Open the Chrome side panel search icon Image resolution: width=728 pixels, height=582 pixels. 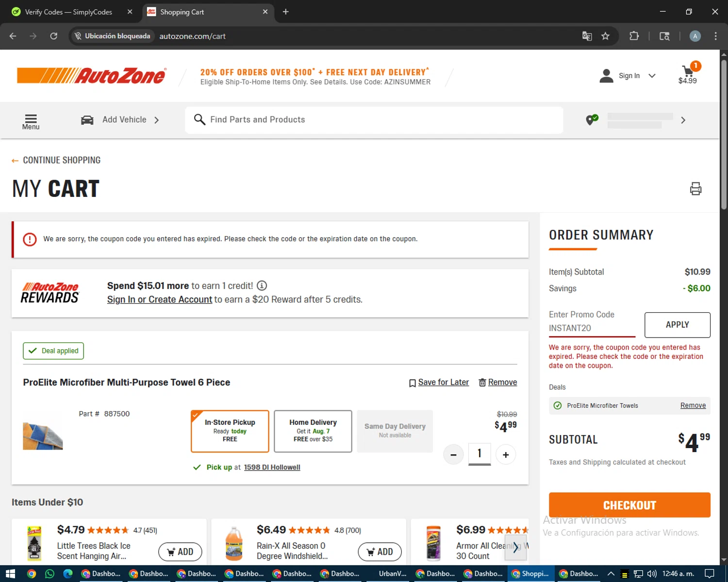point(664,36)
